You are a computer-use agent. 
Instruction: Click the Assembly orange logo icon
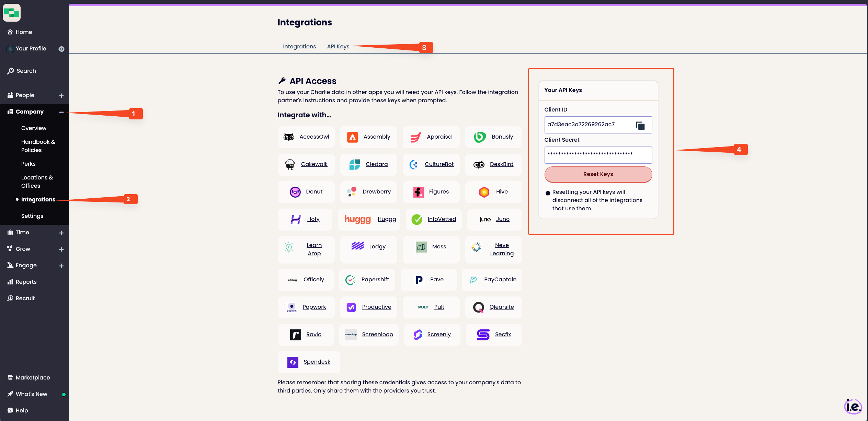[x=352, y=137]
